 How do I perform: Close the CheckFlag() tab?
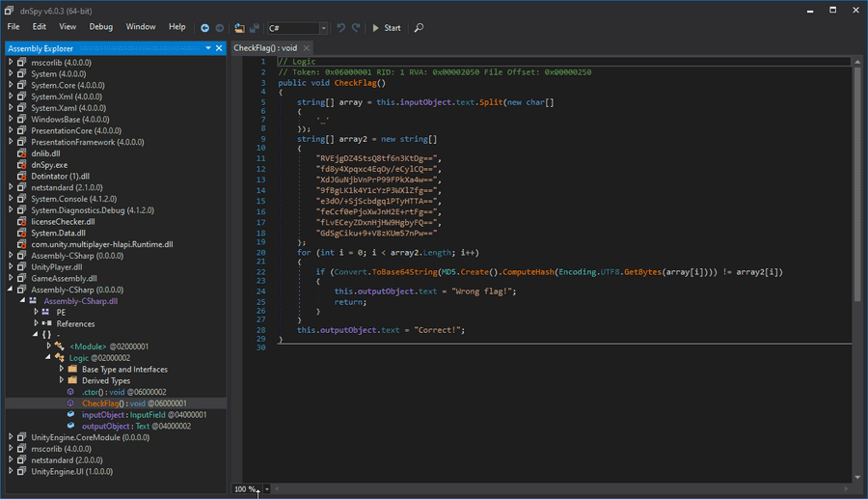click(x=307, y=48)
